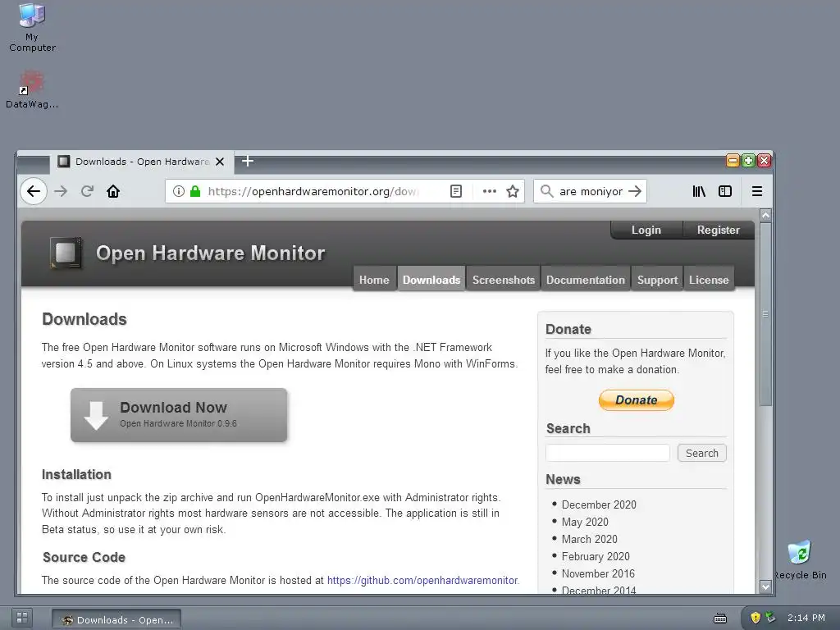Open a new tab with plus
Viewport: 840px width, 630px height.
point(248,161)
